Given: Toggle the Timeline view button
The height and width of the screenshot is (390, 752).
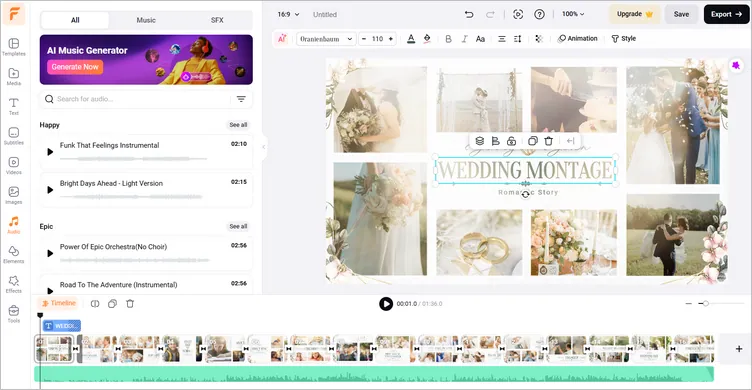Looking at the screenshot, I should coord(59,303).
